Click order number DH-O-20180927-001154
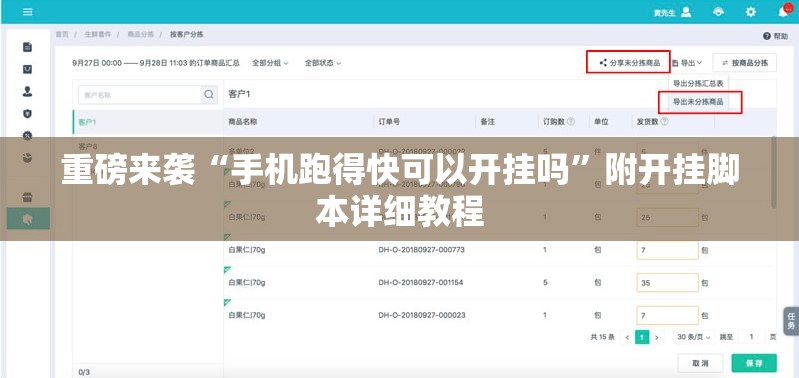This screenshot has height=378, width=799. pyautogui.click(x=421, y=282)
